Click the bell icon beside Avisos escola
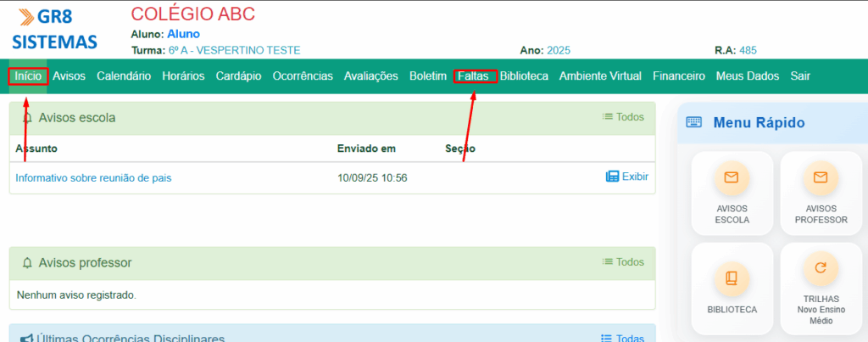 (x=28, y=118)
